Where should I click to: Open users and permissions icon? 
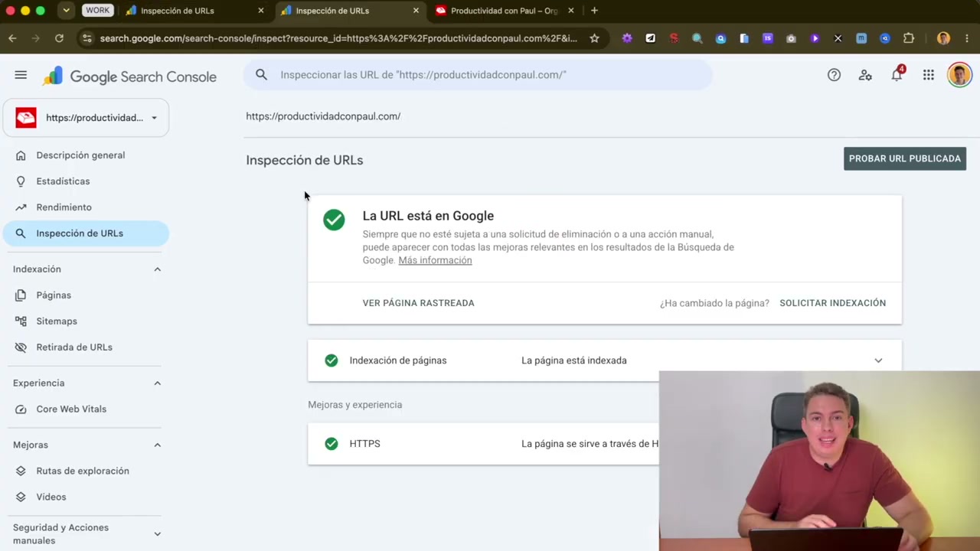point(865,75)
